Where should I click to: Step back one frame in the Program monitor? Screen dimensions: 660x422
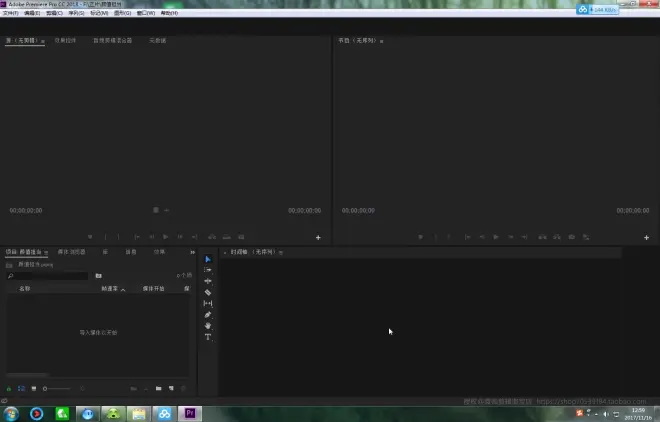(482, 237)
